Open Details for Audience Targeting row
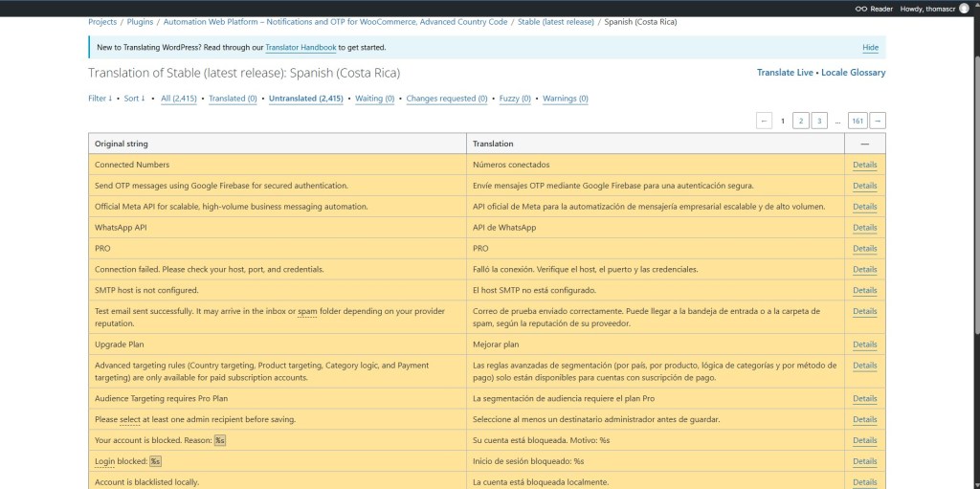The image size is (980, 489). tap(865, 398)
